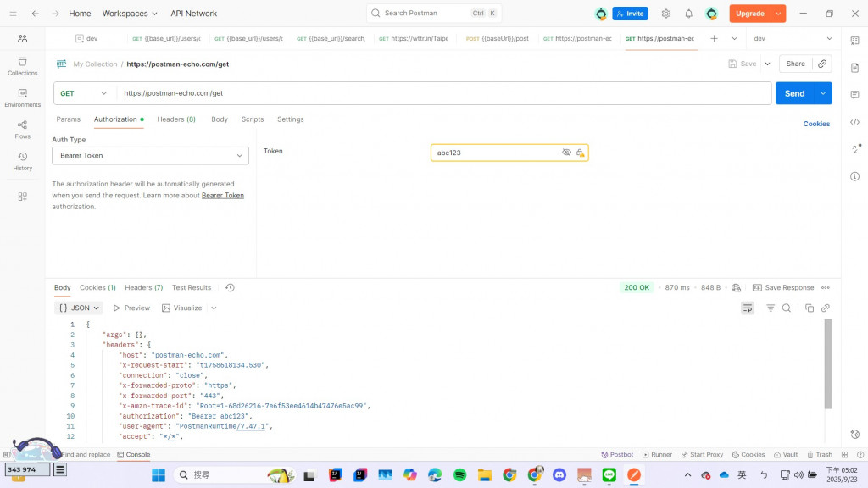Image resolution: width=868 pixels, height=488 pixels.
Task: Click the token vault lock icon
Action: coord(580,152)
